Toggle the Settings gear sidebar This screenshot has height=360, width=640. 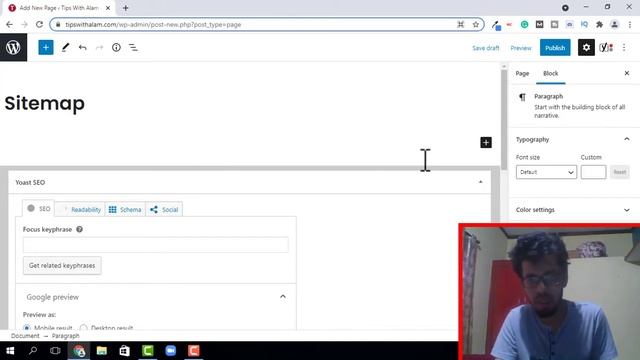pyautogui.click(x=586, y=48)
